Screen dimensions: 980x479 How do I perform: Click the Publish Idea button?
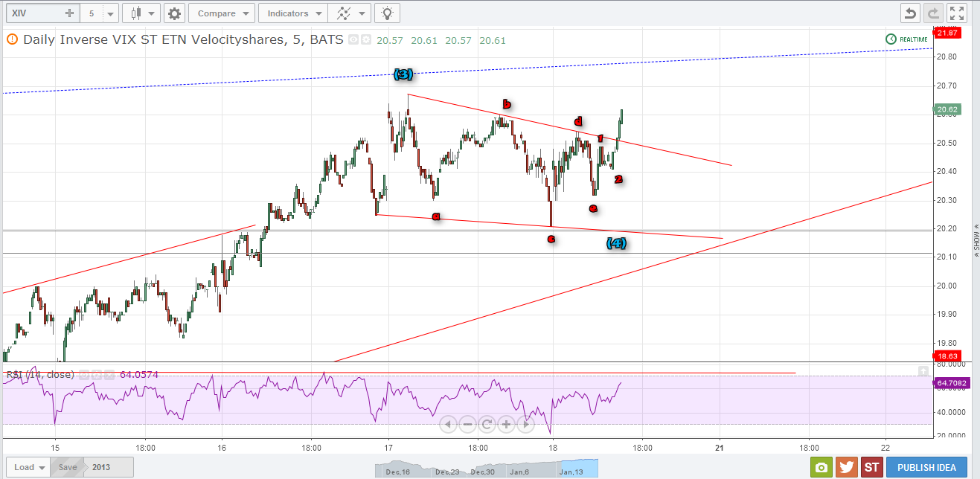click(x=926, y=467)
